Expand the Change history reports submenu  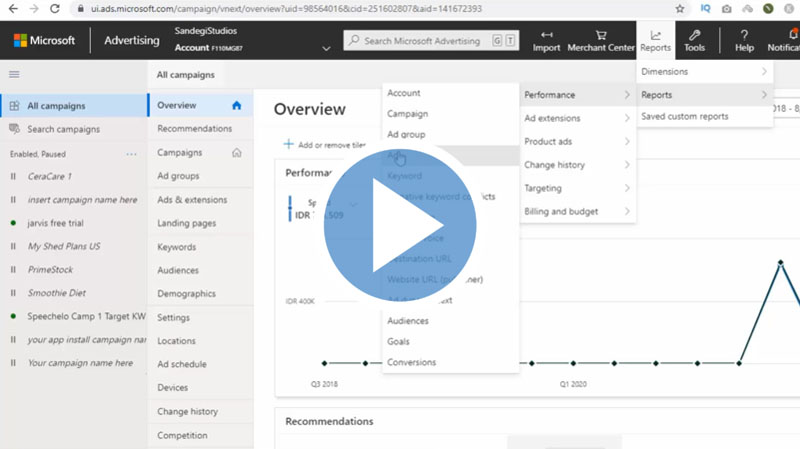[577, 165]
